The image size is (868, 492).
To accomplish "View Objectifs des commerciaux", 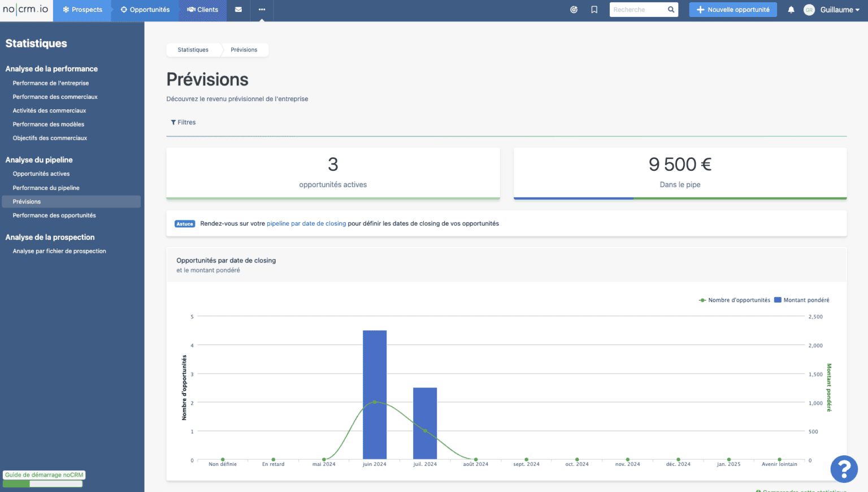I will click(x=50, y=138).
